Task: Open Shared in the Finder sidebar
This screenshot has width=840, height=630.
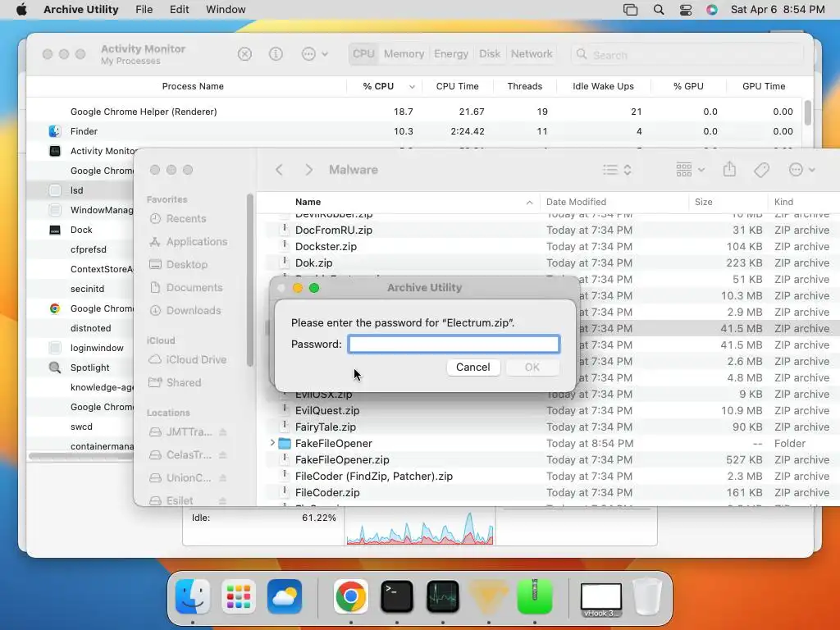Action: (x=183, y=383)
